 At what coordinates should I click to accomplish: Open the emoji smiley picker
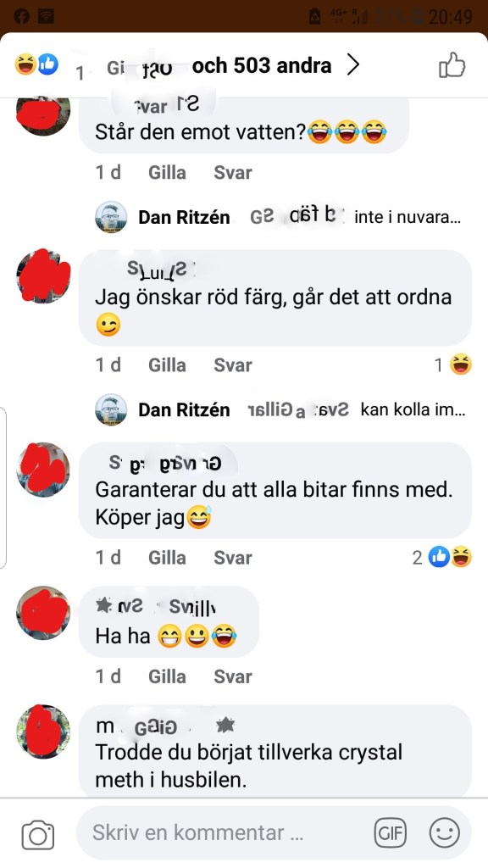pos(445,832)
